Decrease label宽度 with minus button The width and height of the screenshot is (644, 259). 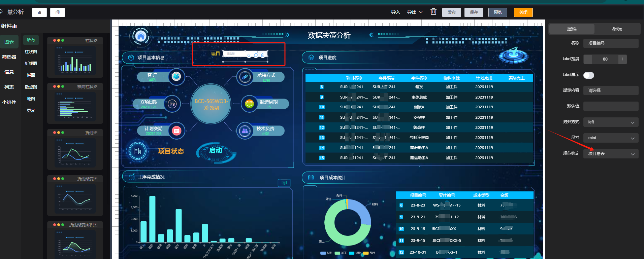(x=588, y=59)
